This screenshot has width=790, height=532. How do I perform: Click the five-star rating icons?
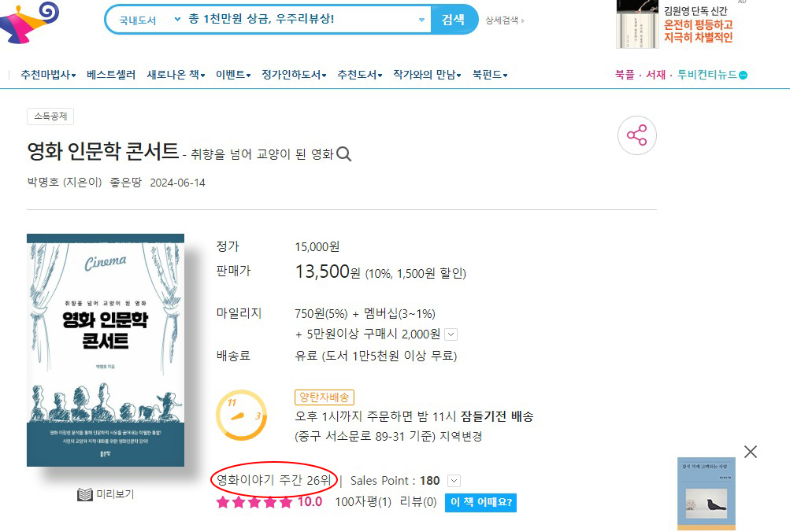pyautogui.click(x=254, y=502)
